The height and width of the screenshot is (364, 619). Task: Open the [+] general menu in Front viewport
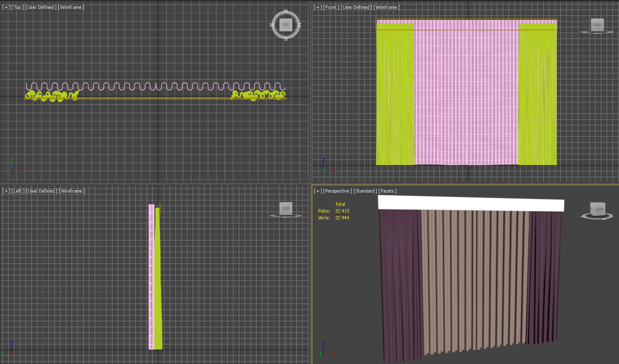pos(318,7)
